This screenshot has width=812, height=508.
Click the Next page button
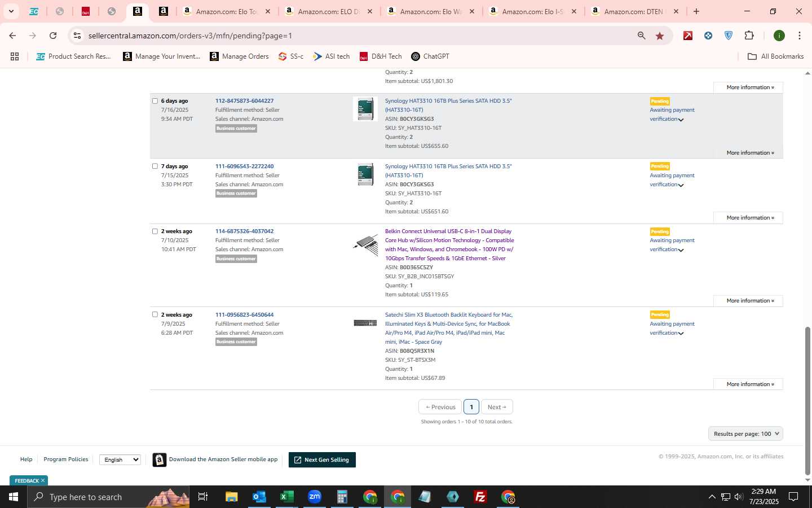[x=497, y=407]
